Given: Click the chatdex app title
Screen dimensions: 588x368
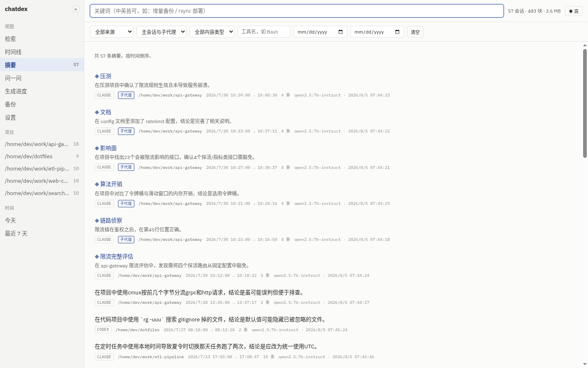Looking at the screenshot, I should pyautogui.click(x=16, y=9).
